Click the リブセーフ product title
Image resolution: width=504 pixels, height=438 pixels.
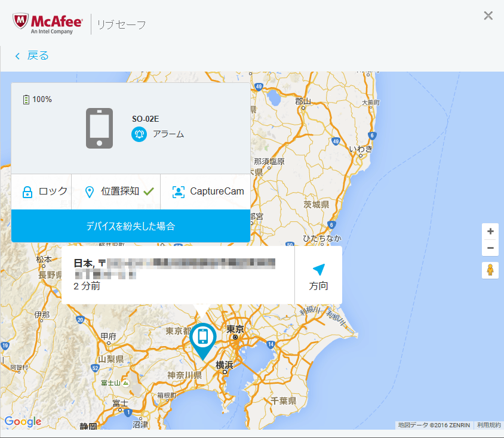(x=121, y=24)
